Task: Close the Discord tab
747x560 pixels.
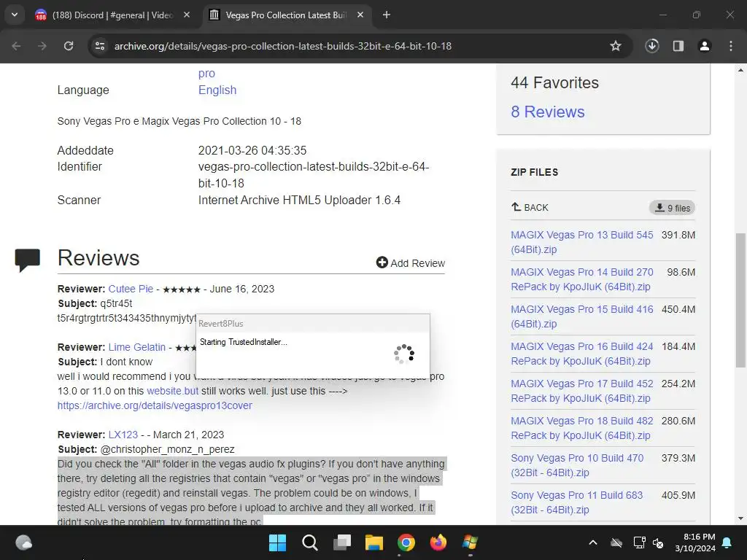Action: click(187, 15)
